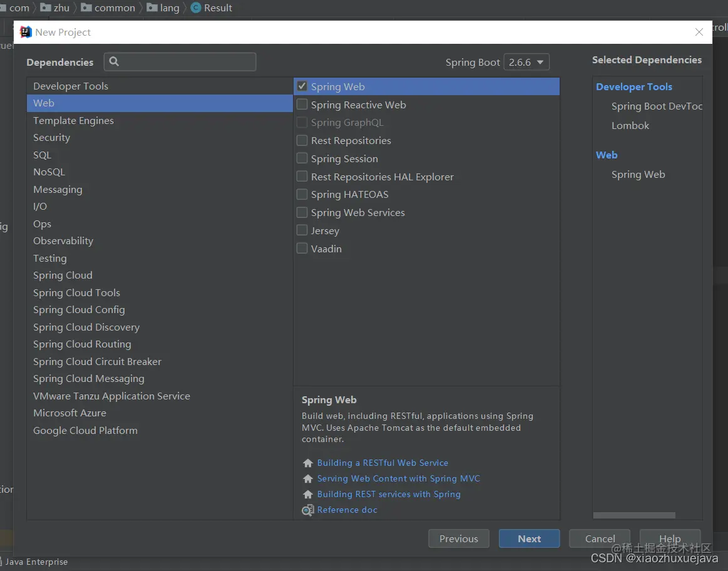Image resolution: width=728 pixels, height=571 pixels.
Task: Open the Microsoft Azure category
Action: point(160,413)
